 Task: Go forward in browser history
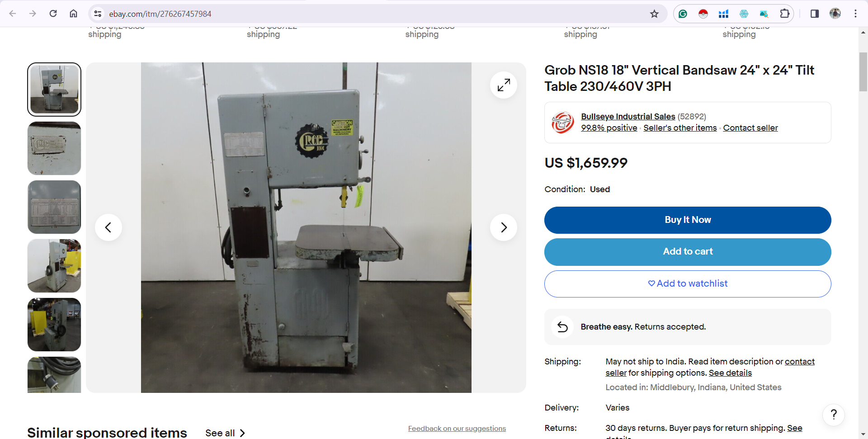point(33,14)
